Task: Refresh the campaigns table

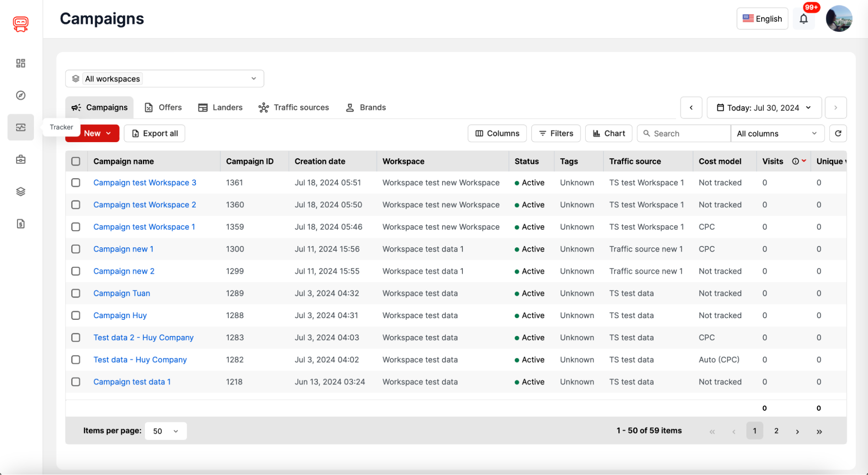Action: [x=838, y=133]
